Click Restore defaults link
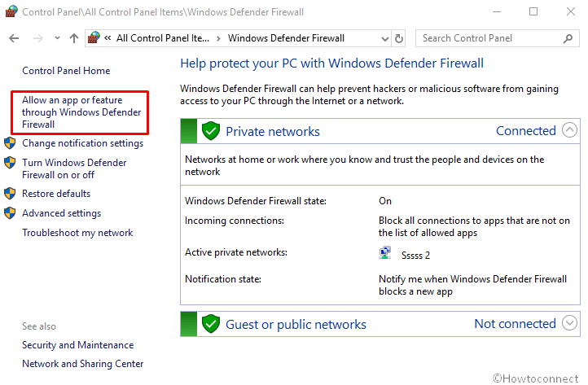The image size is (588, 385). [56, 194]
